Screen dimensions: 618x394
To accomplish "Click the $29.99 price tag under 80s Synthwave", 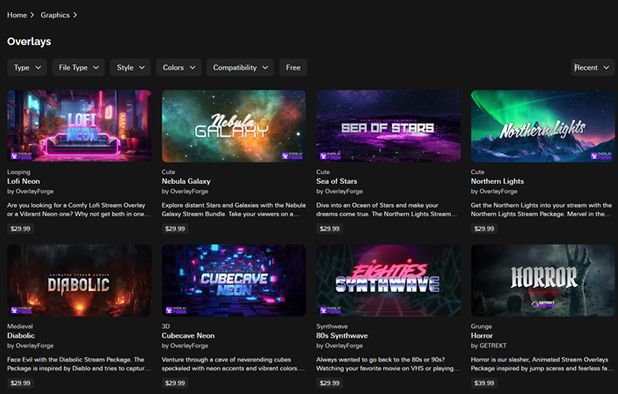I will click(x=329, y=383).
